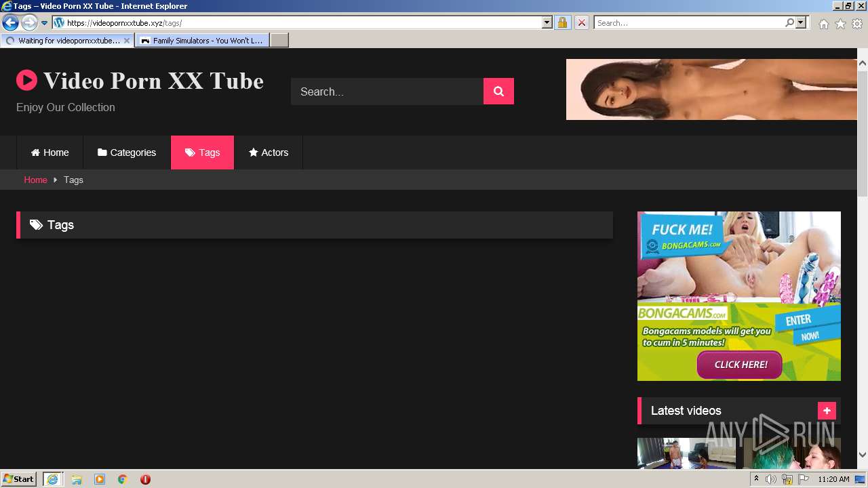This screenshot has width=868, height=488.
Task: Go back with the browser Back arrow
Action: (x=10, y=22)
